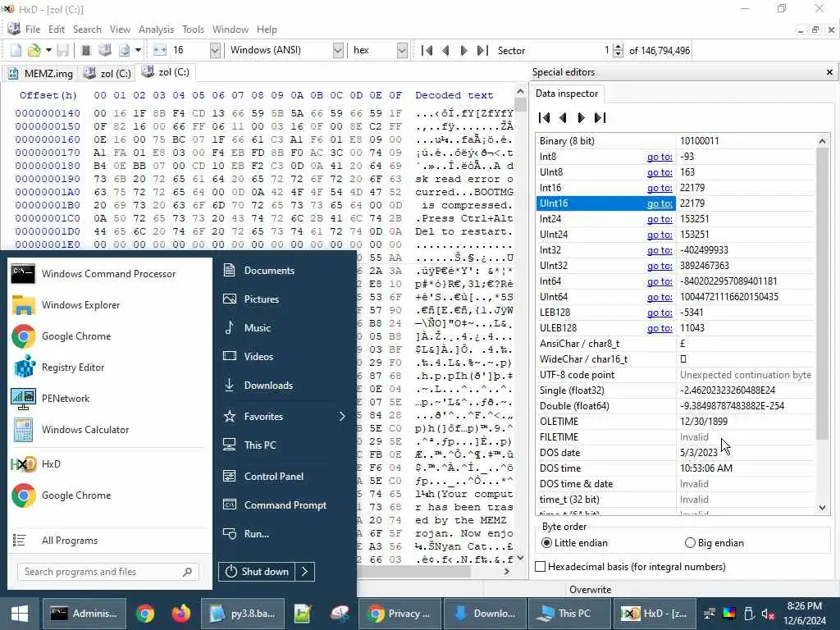
Task: Open Control Panel from Start menu
Action: (274, 477)
